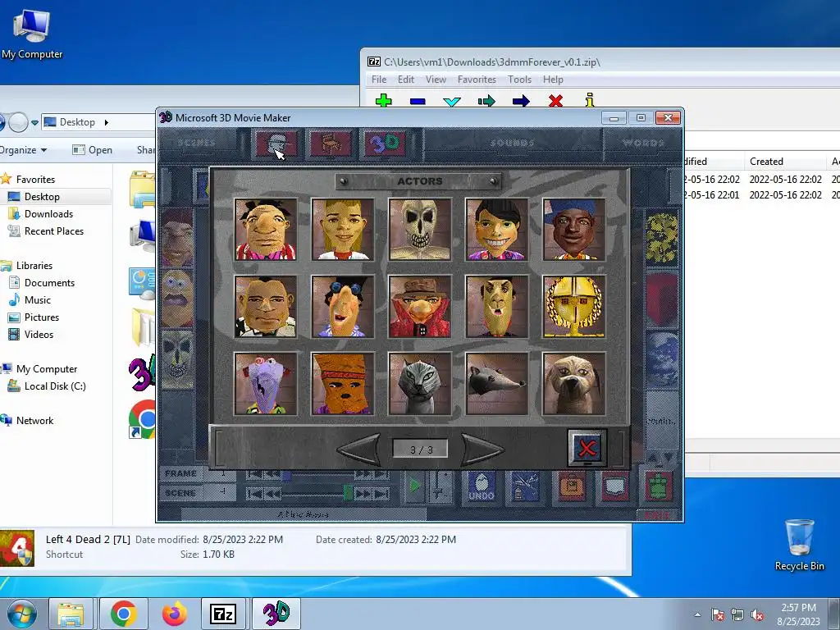Click the blue minus Extract icon in 7-Zip
The width and height of the screenshot is (840, 630).
point(418,101)
